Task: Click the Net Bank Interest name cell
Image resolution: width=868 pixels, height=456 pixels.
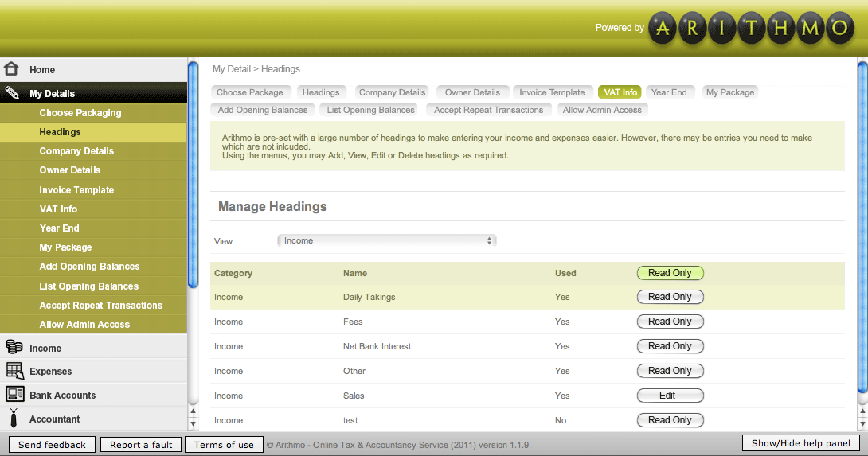Action: point(377,346)
